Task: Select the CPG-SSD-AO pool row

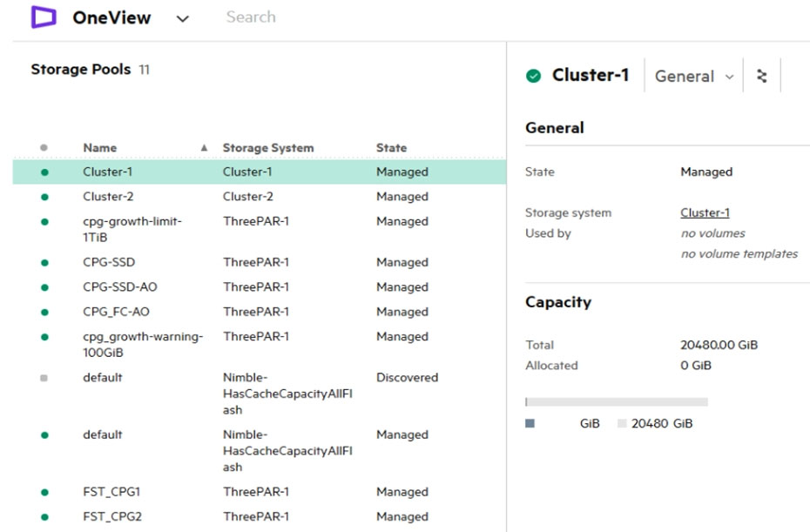Action: click(260, 287)
